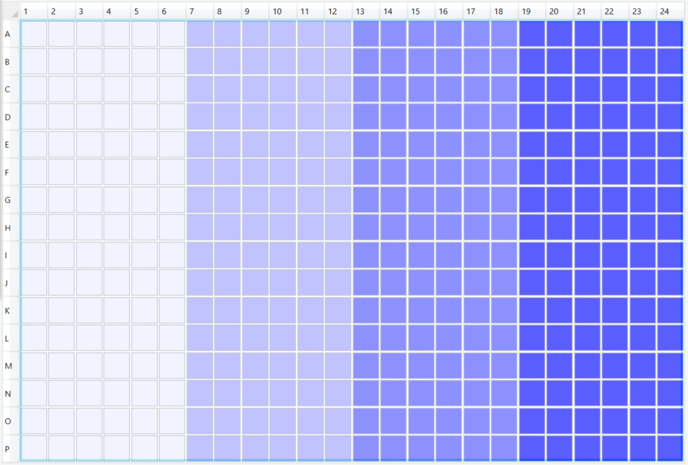
Task: Click well B3 in the plate
Action: pos(89,61)
